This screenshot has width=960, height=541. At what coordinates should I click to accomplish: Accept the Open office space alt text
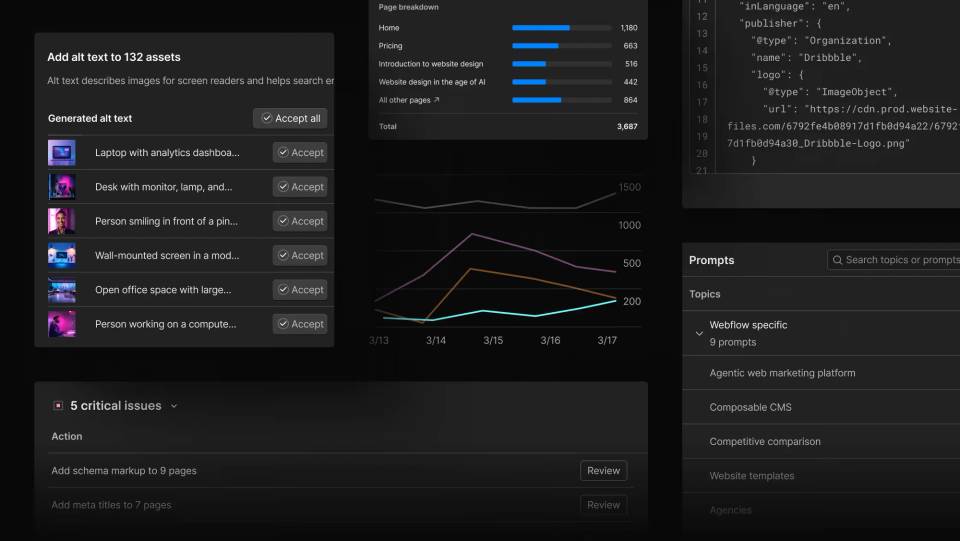300,289
